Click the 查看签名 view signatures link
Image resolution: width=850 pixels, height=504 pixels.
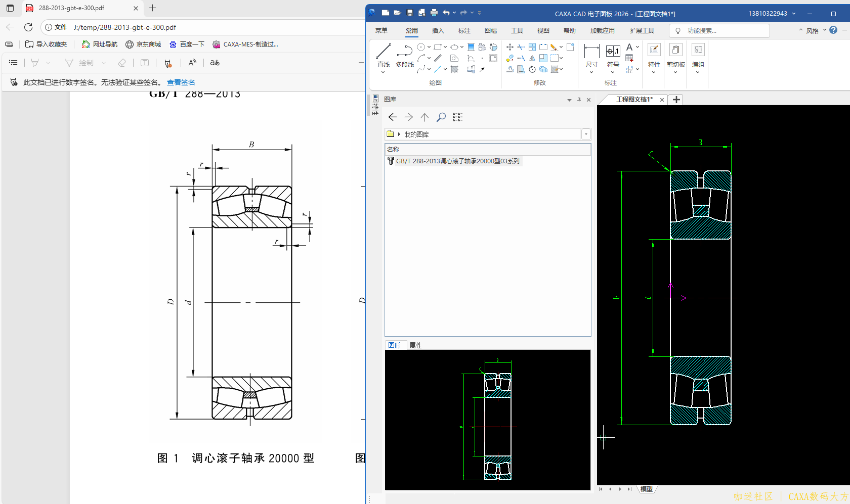[181, 82]
